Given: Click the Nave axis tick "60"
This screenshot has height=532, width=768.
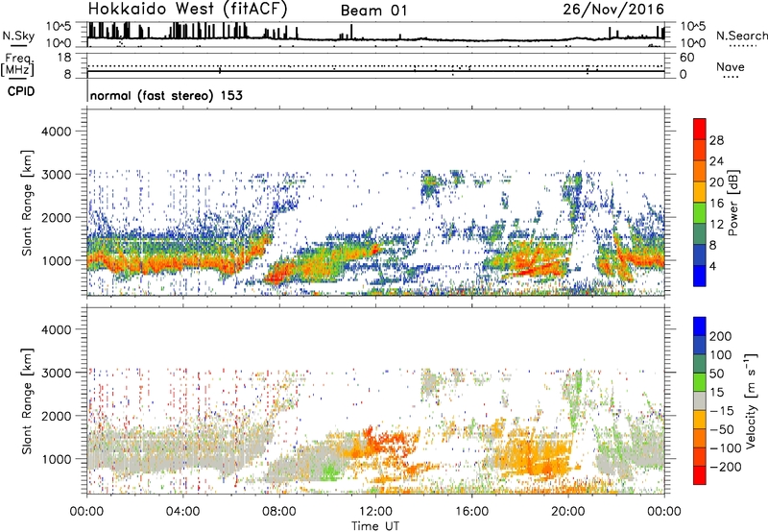Looking at the screenshot, I should click(x=686, y=58).
